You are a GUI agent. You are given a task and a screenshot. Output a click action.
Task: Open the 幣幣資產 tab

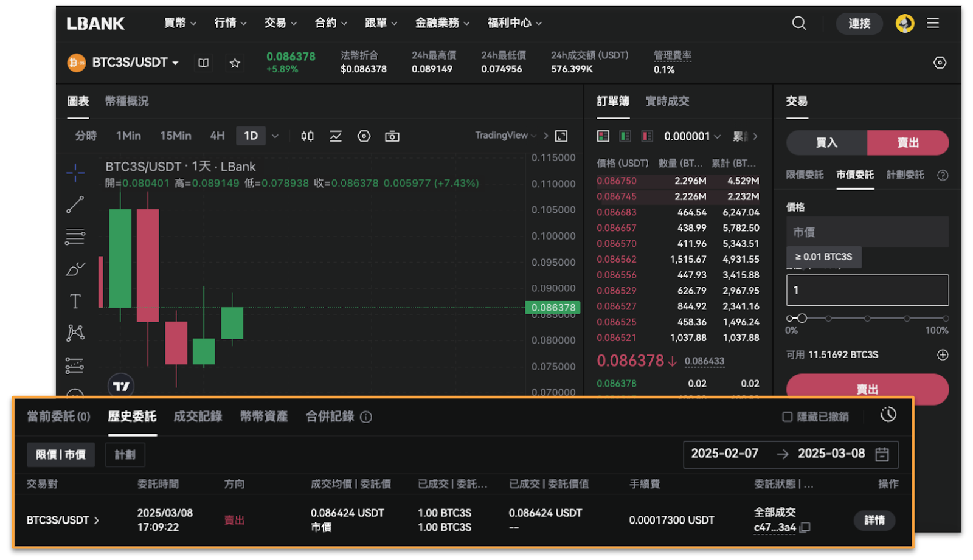[x=264, y=417]
